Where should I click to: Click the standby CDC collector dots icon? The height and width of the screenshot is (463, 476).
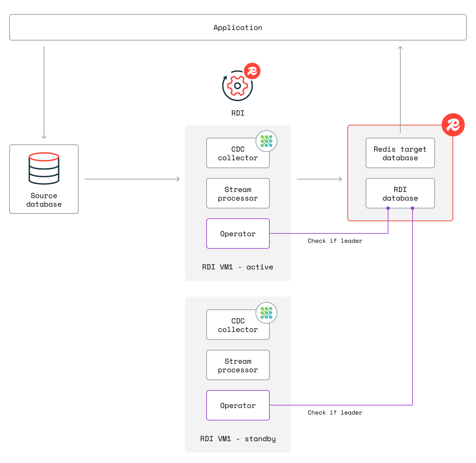point(266,313)
